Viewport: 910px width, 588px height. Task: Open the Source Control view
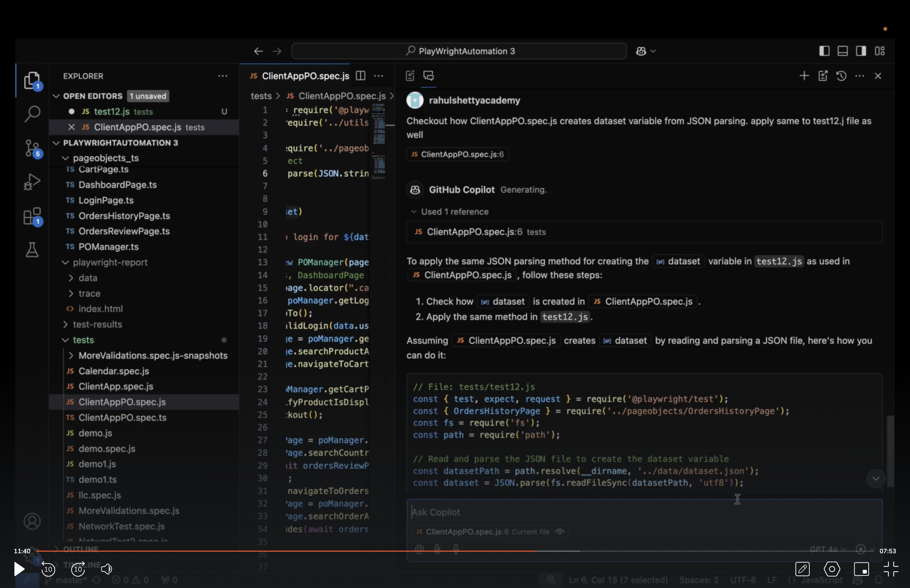(32, 148)
